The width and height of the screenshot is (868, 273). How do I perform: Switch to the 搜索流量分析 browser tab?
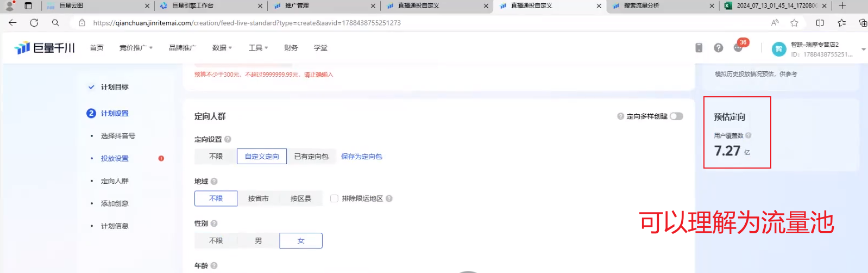point(641,6)
